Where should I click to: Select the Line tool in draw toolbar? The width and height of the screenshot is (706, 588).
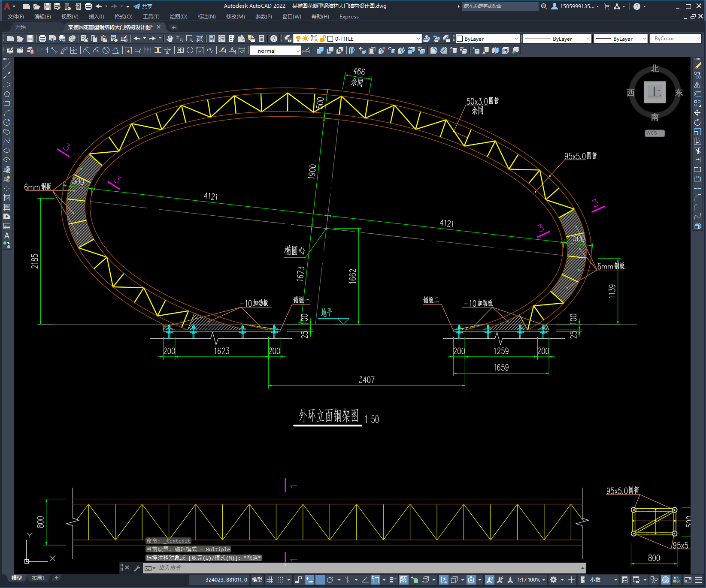(7, 66)
